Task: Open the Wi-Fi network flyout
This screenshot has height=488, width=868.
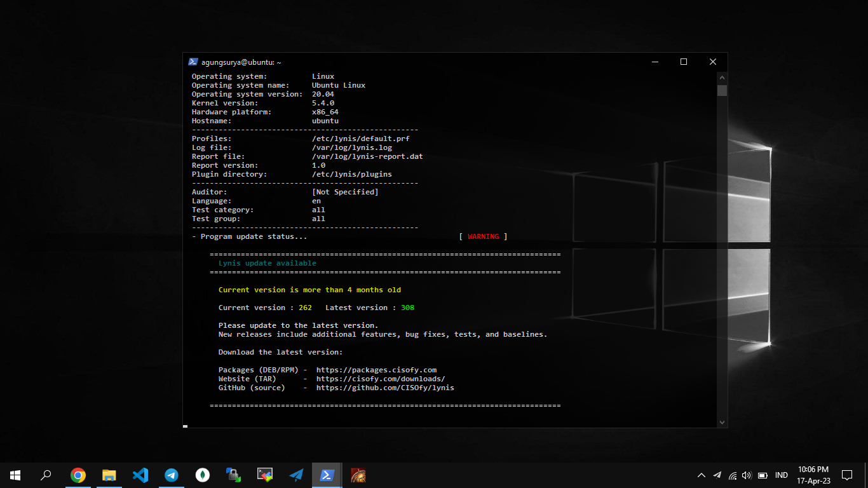Action: 732,475
